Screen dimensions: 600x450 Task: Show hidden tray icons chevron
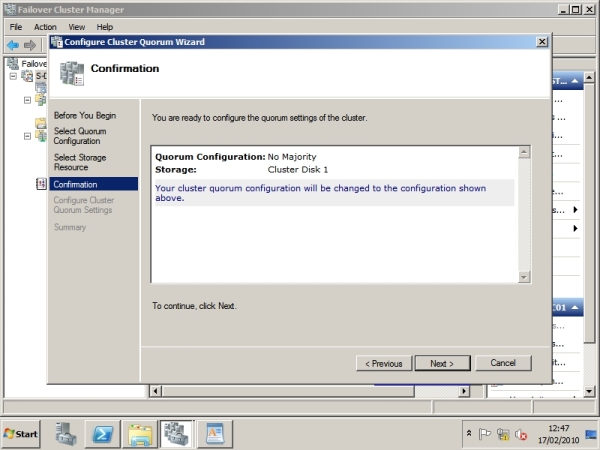(x=469, y=434)
